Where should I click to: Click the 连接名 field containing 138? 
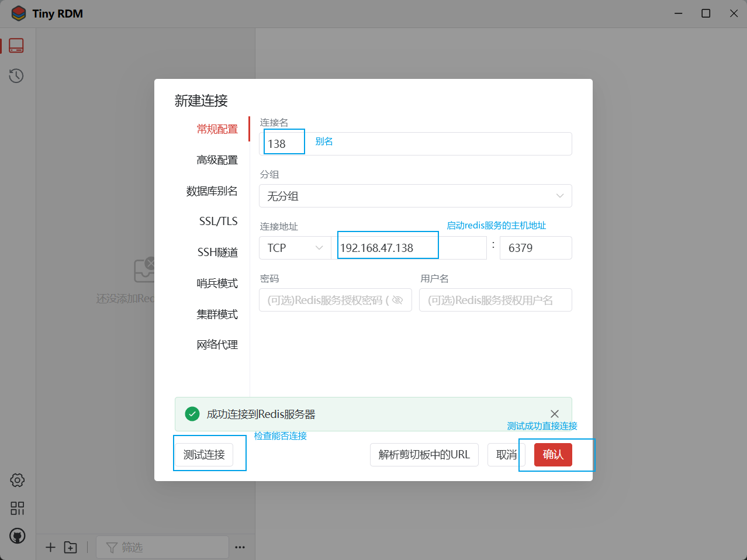point(416,144)
